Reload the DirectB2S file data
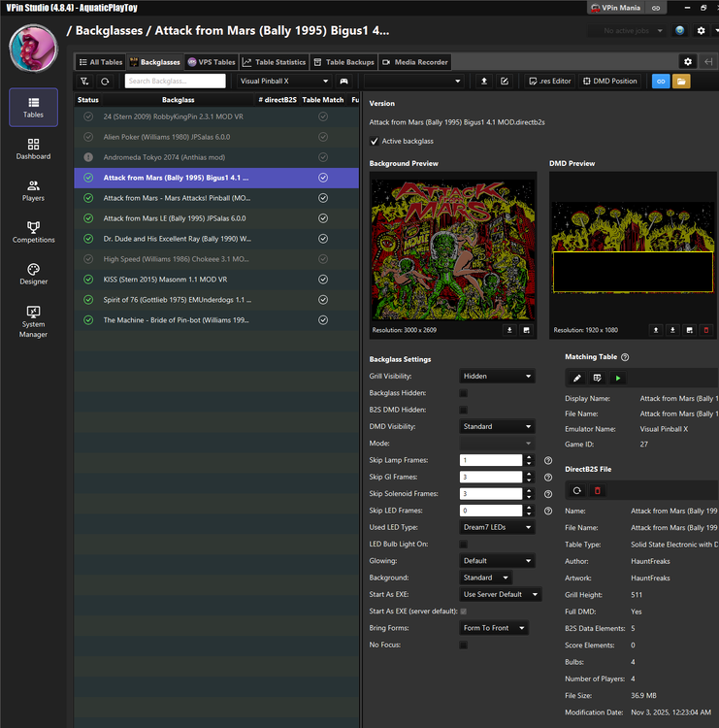 (577, 491)
